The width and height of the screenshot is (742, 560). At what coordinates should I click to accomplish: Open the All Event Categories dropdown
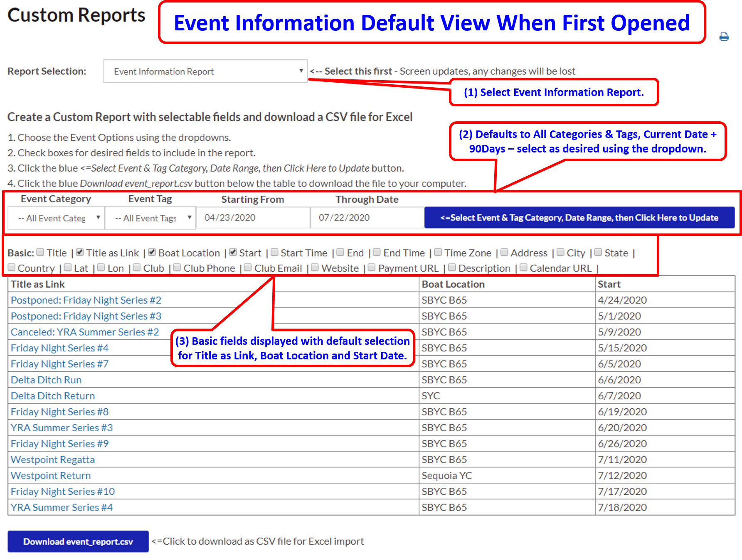(x=56, y=218)
